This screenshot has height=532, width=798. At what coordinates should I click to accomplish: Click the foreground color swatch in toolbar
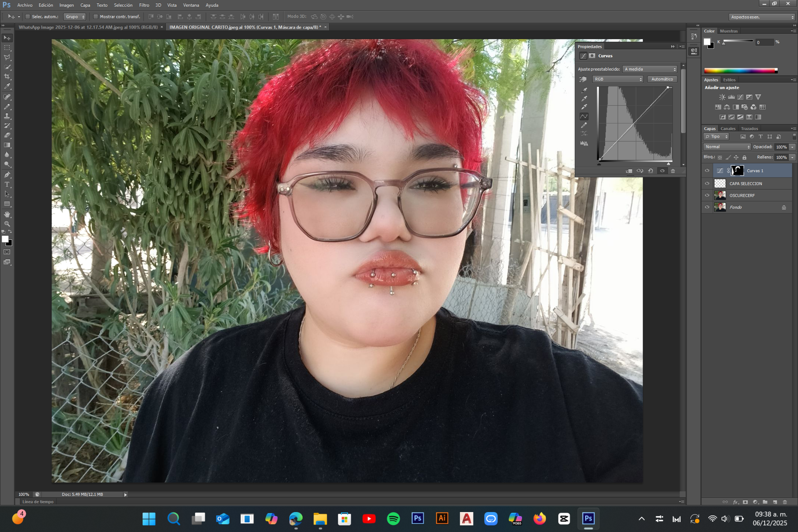[5, 239]
